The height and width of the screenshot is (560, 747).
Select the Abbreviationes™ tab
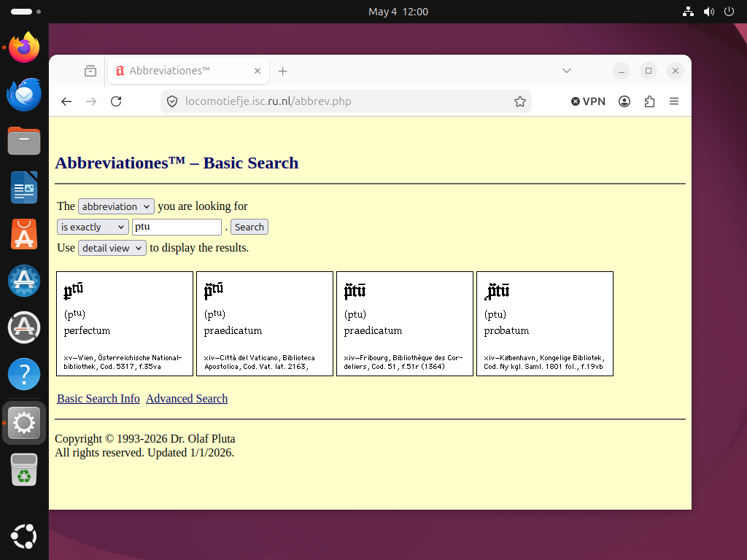[188, 71]
